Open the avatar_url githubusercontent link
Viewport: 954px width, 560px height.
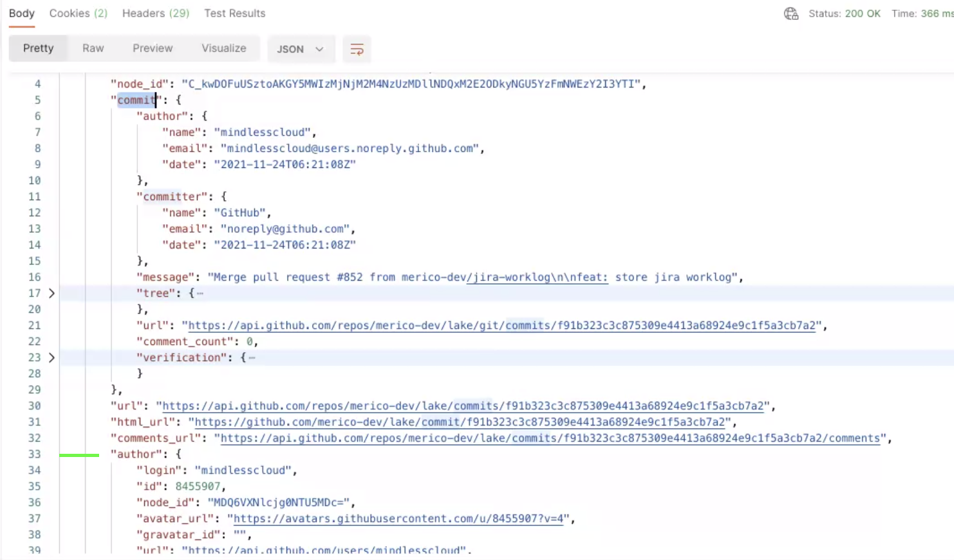coord(398,519)
